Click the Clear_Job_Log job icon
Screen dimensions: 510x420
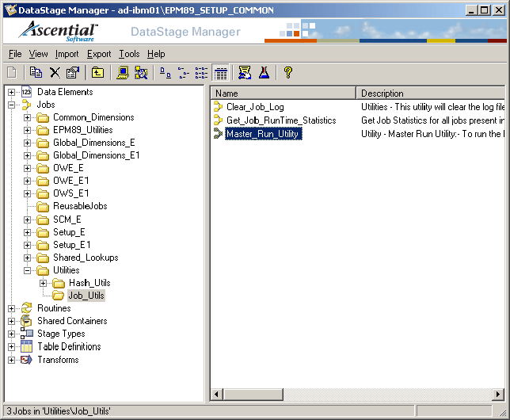coord(219,107)
